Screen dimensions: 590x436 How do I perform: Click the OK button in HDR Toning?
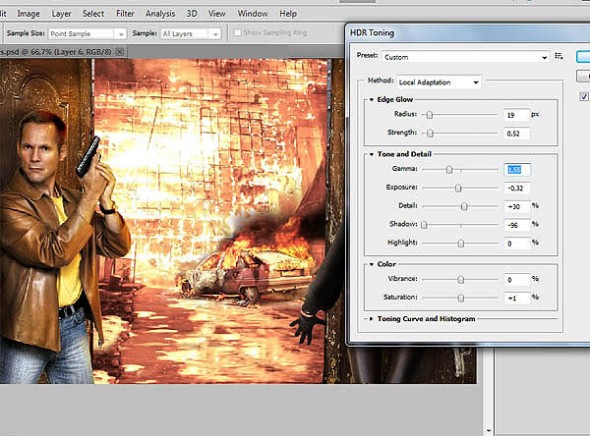[583, 57]
